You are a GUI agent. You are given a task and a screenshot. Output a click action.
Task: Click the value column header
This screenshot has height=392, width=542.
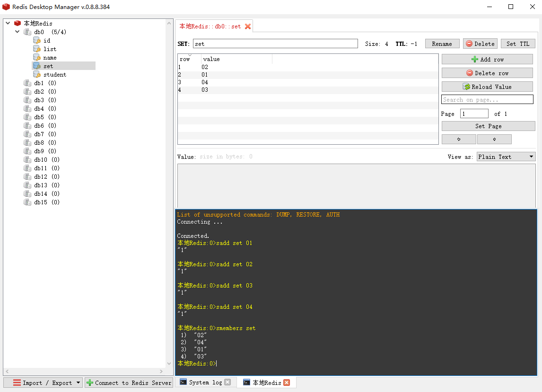(x=237, y=59)
